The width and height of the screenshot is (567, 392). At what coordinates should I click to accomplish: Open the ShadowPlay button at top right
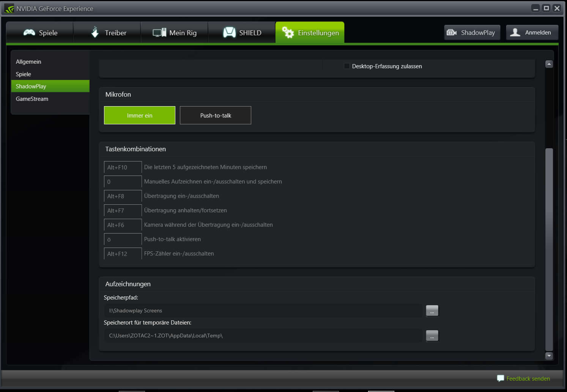pos(472,33)
